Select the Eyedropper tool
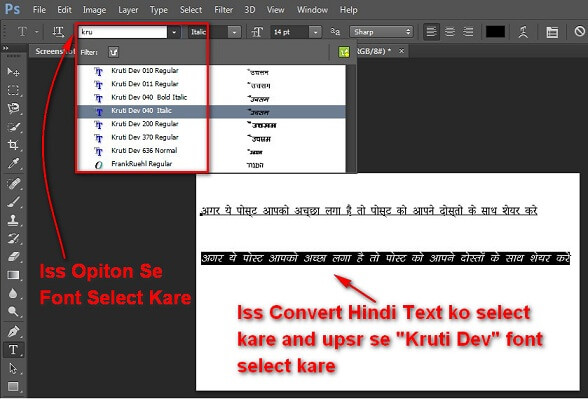Image resolution: width=588 pixels, height=399 pixels. tap(13, 163)
